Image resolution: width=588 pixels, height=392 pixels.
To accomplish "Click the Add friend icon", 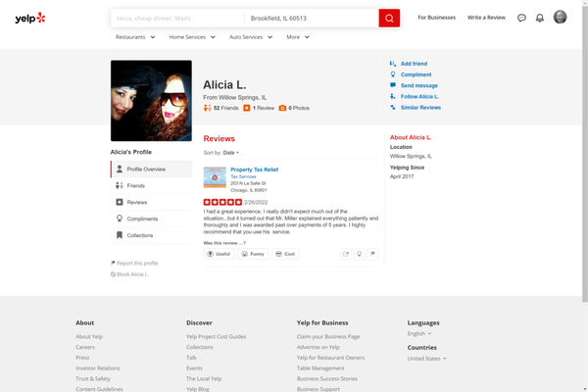I will click(393, 64).
